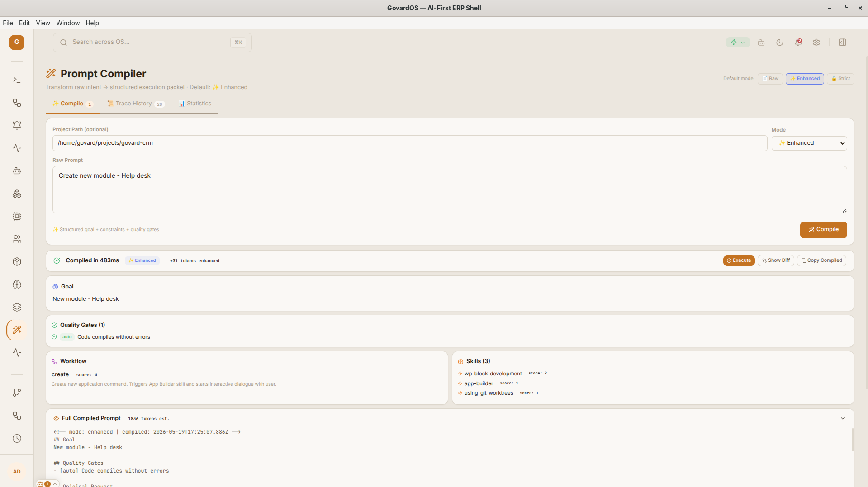Expand the chevron next to the bottom robot badge
The height and width of the screenshot is (487, 868).
[55, 484]
